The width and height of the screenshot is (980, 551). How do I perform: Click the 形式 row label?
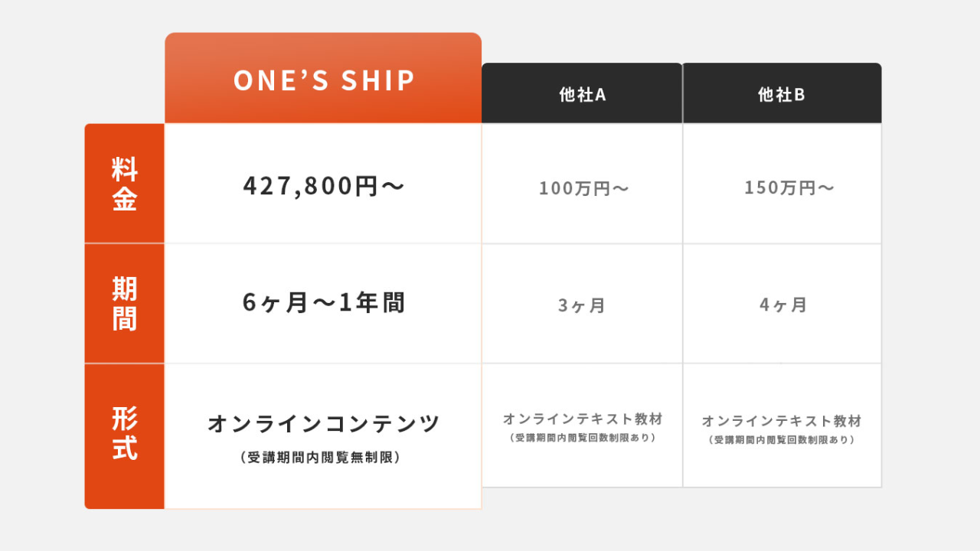tap(125, 434)
